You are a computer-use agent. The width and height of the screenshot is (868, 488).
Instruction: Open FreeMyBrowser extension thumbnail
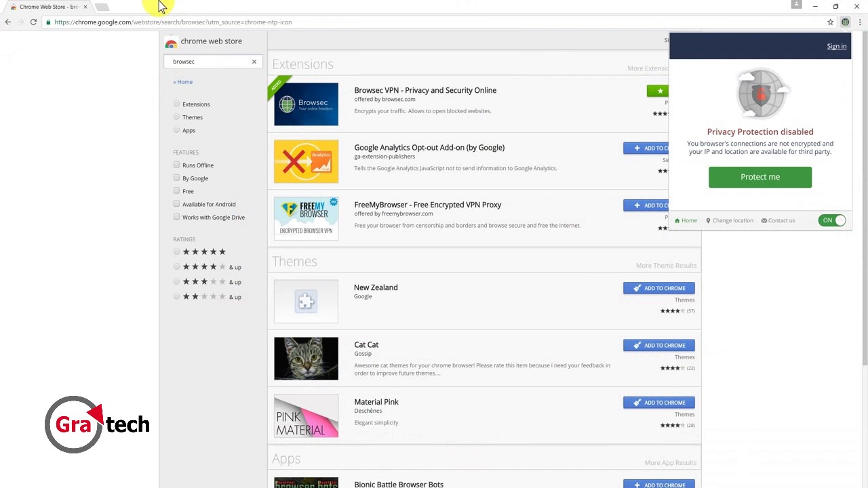tap(306, 218)
